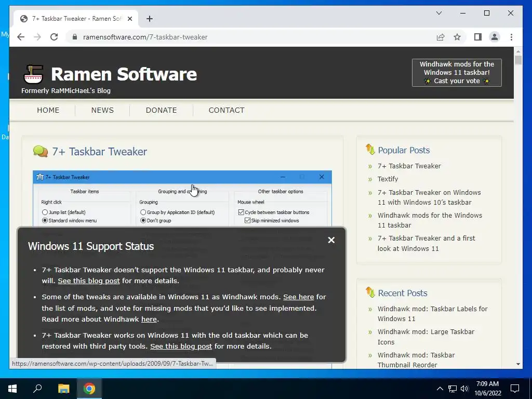
Task: Click the network tray icon
Action: [453, 389]
